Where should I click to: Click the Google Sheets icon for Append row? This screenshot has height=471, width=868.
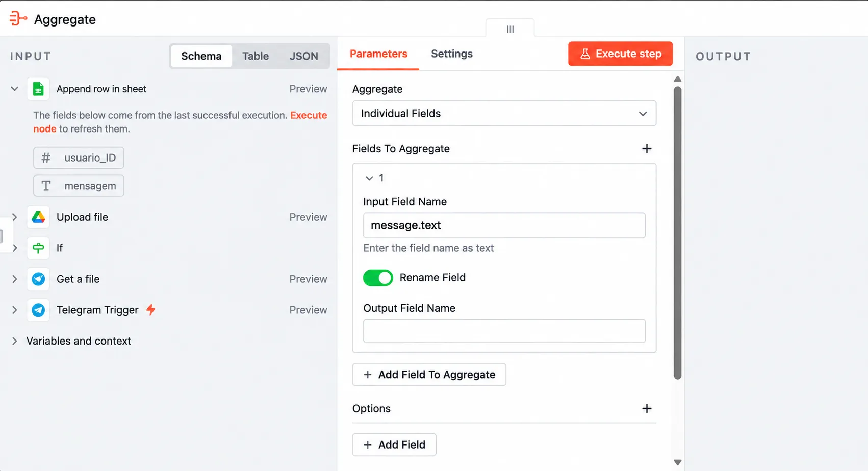[x=38, y=89]
